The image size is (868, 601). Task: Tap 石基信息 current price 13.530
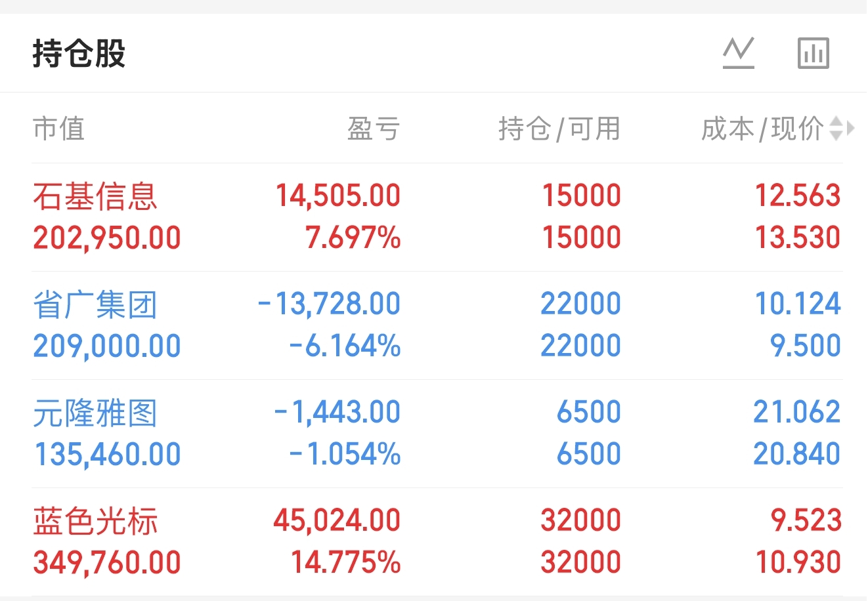797,238
